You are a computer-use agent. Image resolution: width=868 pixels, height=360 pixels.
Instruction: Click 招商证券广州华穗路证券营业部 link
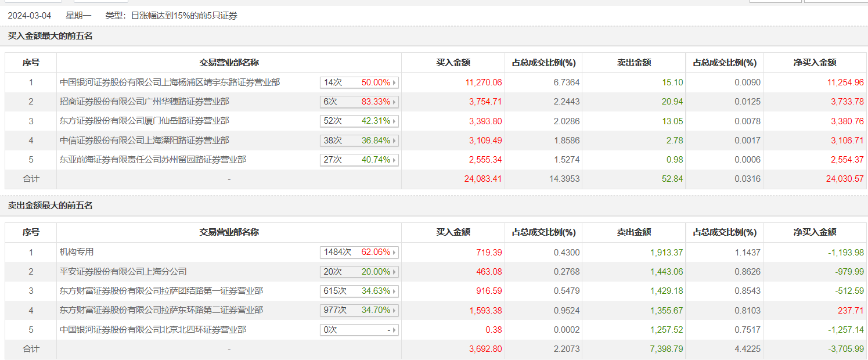(x=145, y=102)
